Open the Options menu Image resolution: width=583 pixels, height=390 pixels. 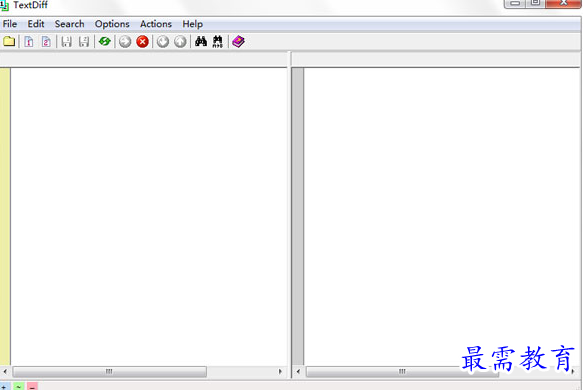[112, 24]
